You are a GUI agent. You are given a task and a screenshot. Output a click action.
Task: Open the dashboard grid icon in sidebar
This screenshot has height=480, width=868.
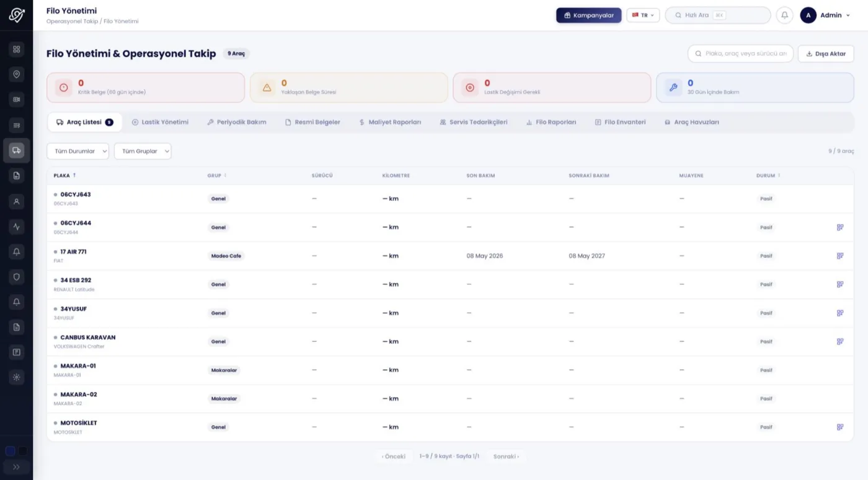click(17, 49)
